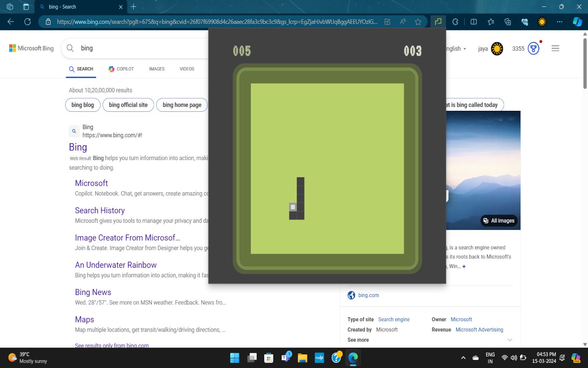Click the Search engine type link
This screenshot has height=368, width=588.
pos(394,319)
